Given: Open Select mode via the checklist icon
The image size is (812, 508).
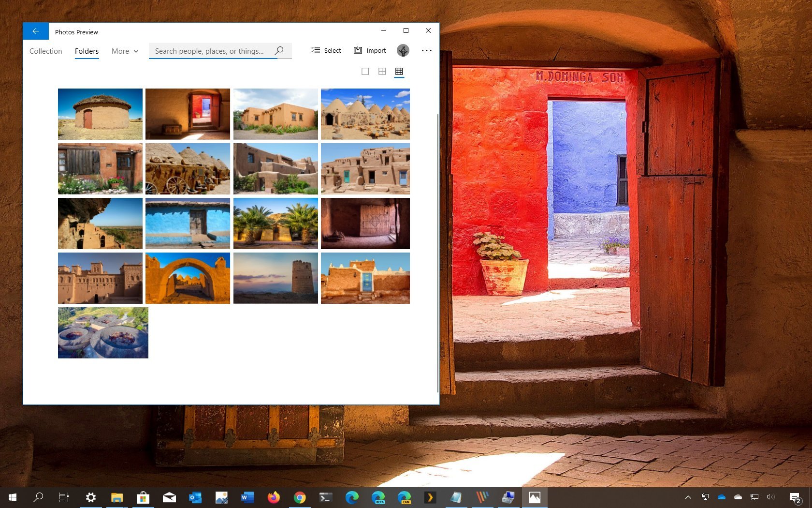Looking at the screenshot, I should 316,50.
